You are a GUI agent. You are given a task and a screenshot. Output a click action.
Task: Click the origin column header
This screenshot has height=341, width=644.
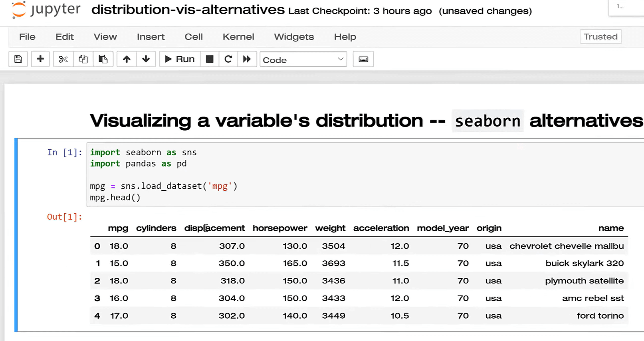point(489,228)
